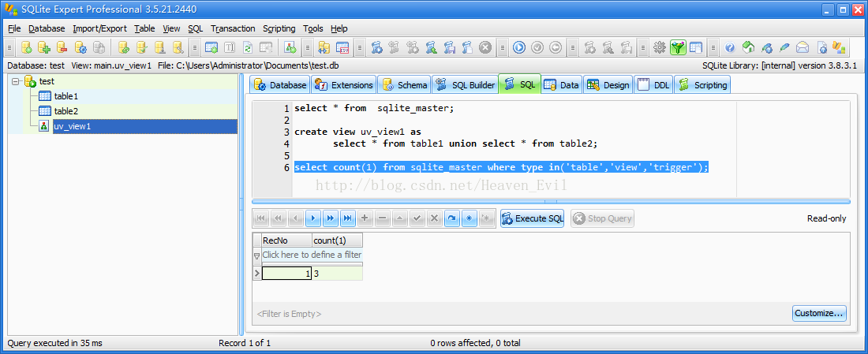Screen dimensions: 868x354
Task: Open the SQL menu
Action: pos(196,28)
